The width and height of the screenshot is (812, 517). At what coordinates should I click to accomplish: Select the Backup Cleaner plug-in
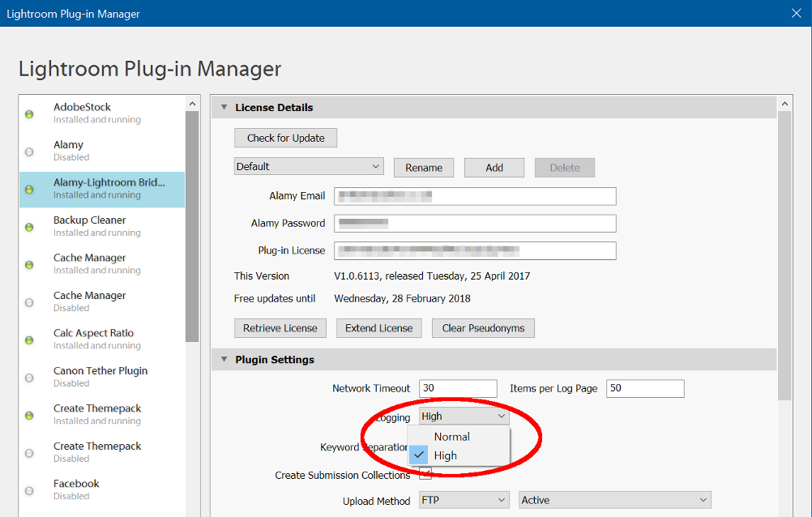pos(102,226)
